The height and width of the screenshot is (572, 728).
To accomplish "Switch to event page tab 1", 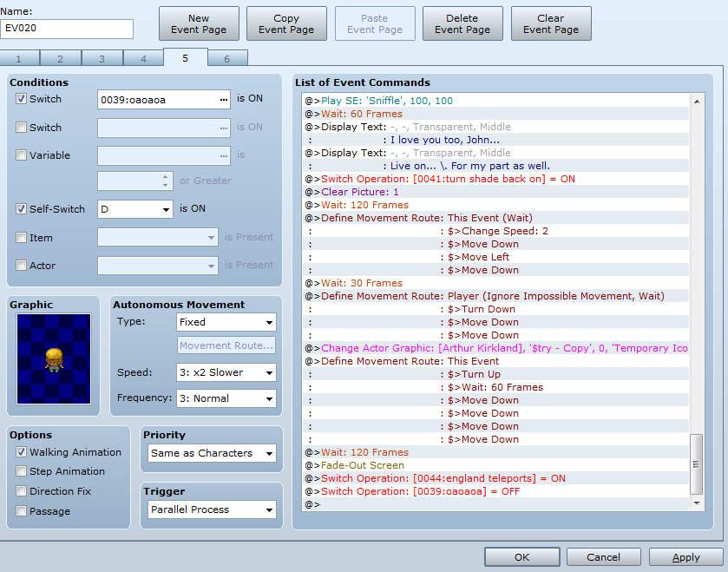I will tap(19, 59).
